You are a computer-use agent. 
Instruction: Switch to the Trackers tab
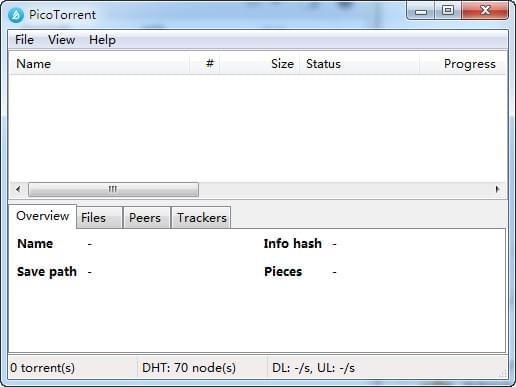click(201, 218)
